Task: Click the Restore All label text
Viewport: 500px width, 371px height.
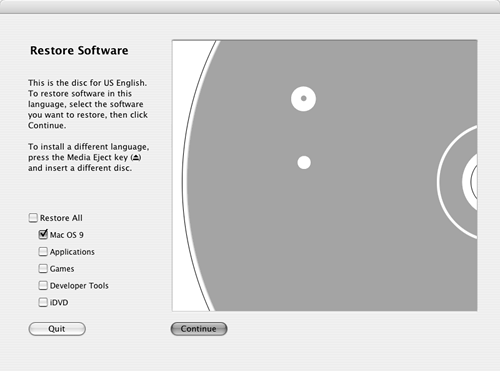Action: point(61,218)
